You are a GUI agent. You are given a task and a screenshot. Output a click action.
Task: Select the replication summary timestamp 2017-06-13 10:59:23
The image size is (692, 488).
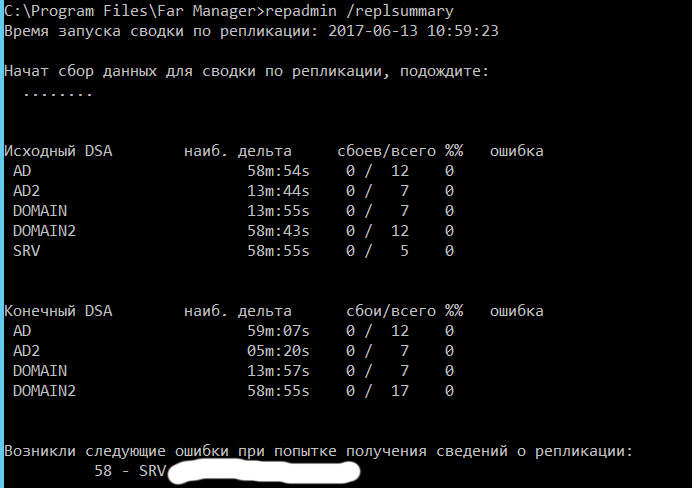(x=413, y=31)
